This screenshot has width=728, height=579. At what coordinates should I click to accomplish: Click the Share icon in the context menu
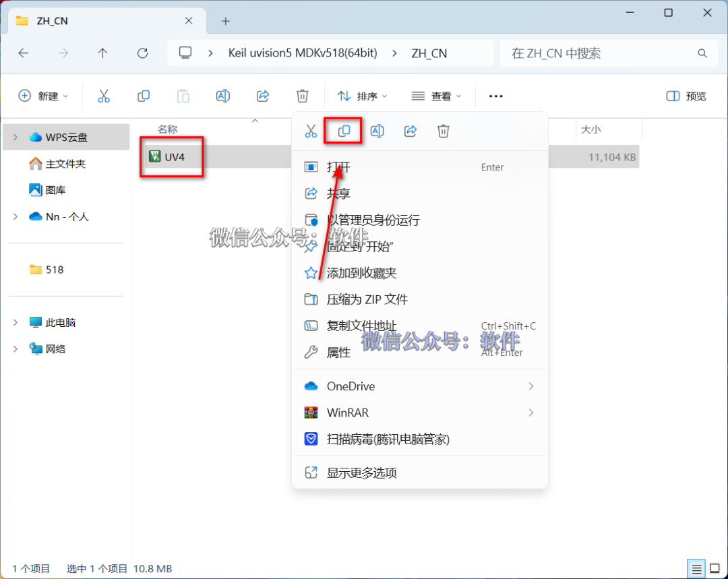click(411, 131)
